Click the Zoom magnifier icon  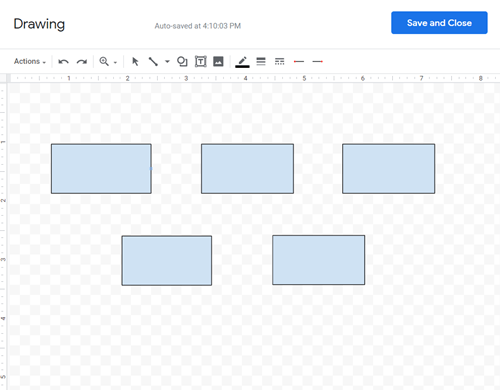[x=104, y=61]
